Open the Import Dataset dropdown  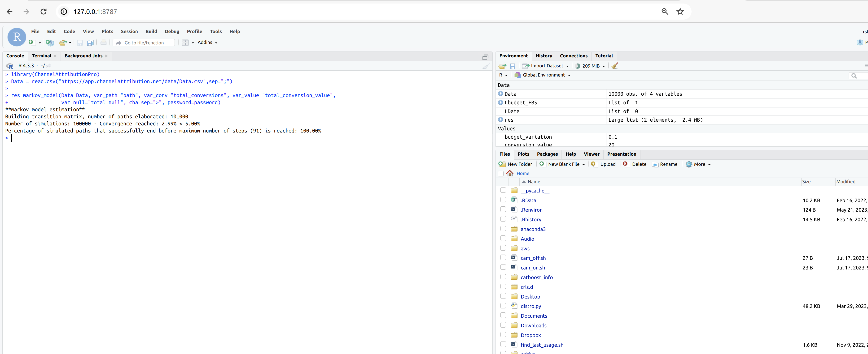click(546, 66)
